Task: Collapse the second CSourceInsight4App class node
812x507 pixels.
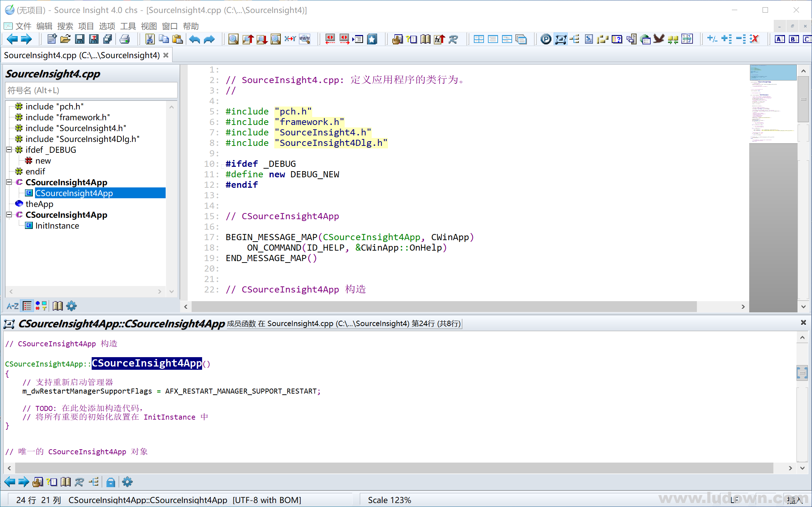Action: tap(9, 214)
